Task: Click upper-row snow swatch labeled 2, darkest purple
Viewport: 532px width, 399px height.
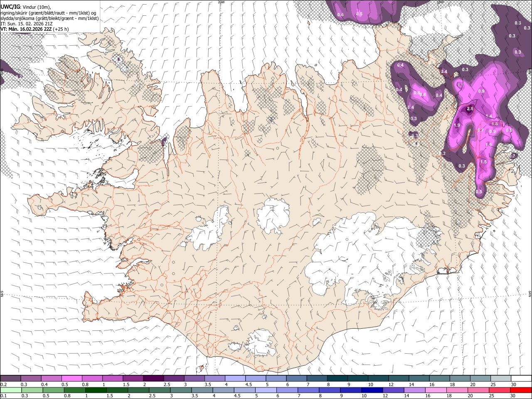Action: coord(153,378)
